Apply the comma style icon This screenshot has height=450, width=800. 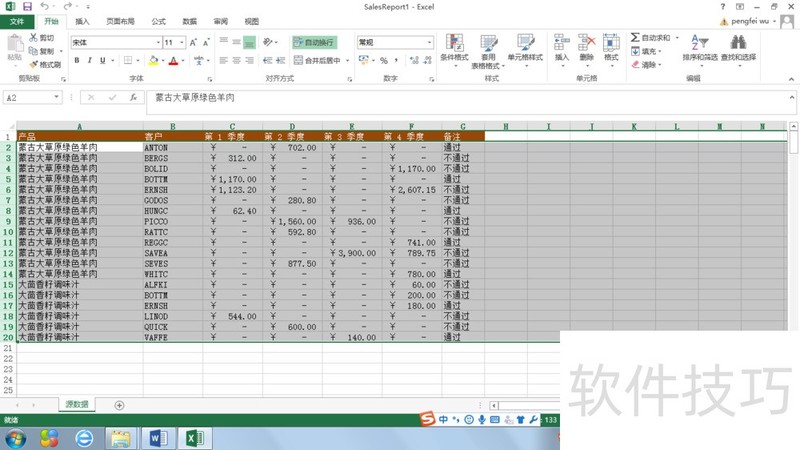[396, 60]
